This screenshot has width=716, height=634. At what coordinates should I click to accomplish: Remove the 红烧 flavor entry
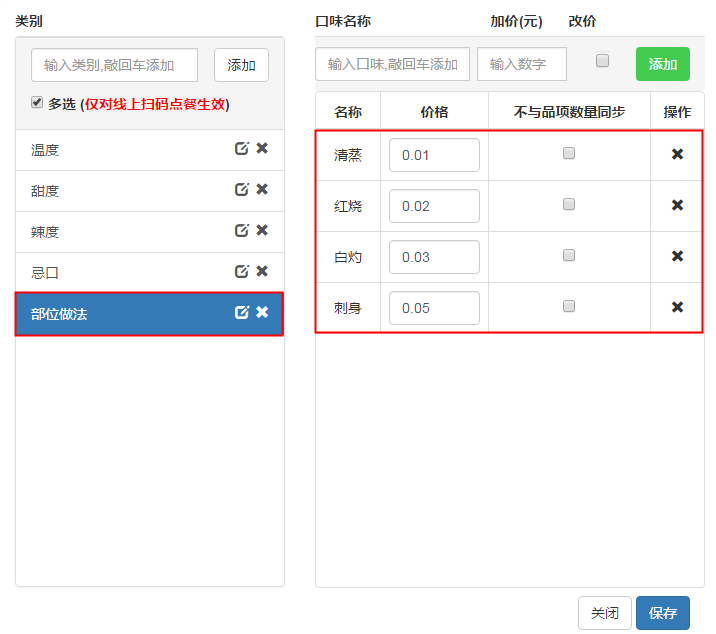point(677,205)
